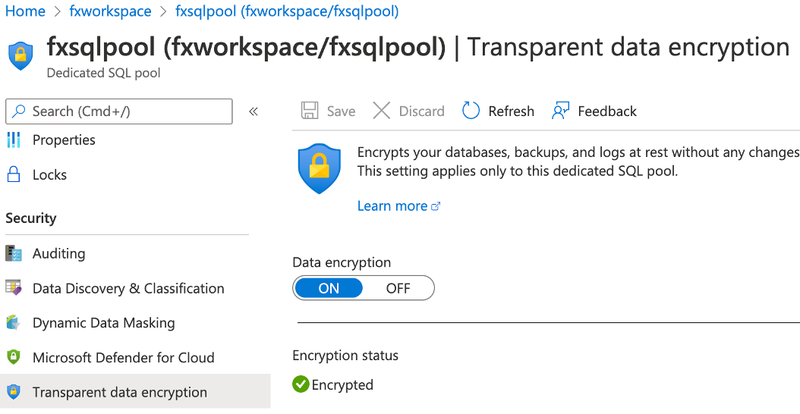Screen dimensions: 800x414
Task: Click the Properties bars icon in sidebar
Action: pos(13,140)
